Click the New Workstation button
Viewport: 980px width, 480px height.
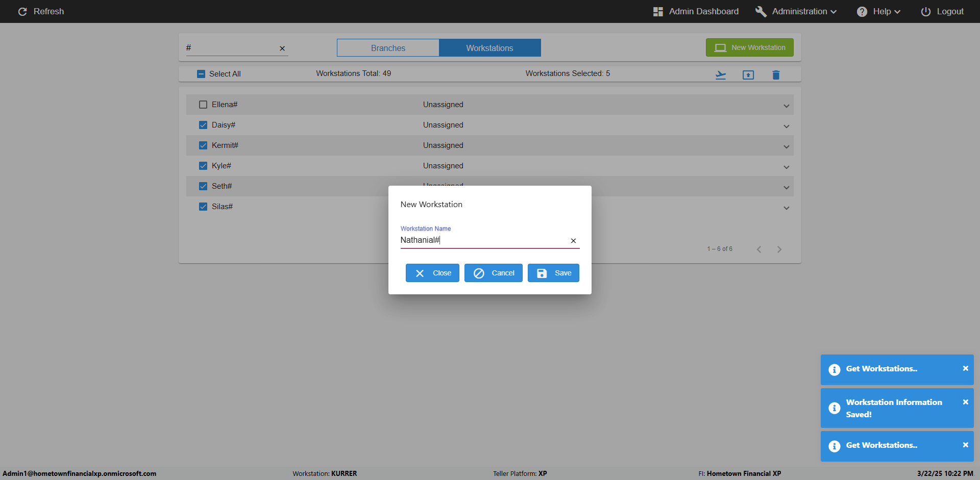[x=749, y=47]
